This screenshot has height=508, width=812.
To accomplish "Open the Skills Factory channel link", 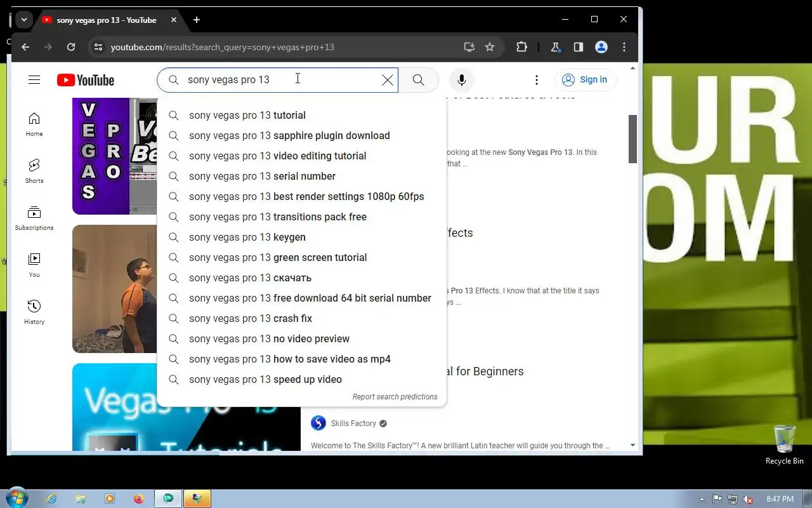I will (x=353, y=424).
